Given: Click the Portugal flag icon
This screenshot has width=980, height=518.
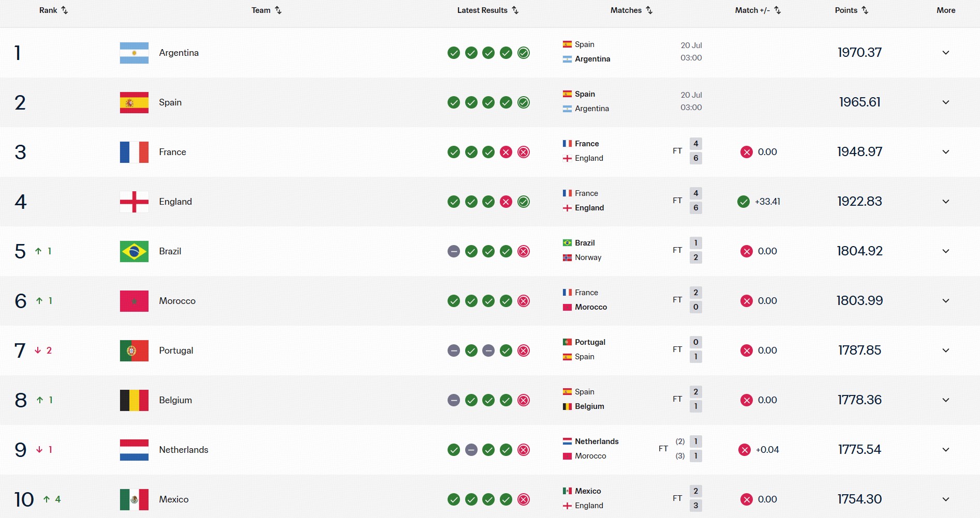Looking at the screenshot, I should [x=134, y=351].
